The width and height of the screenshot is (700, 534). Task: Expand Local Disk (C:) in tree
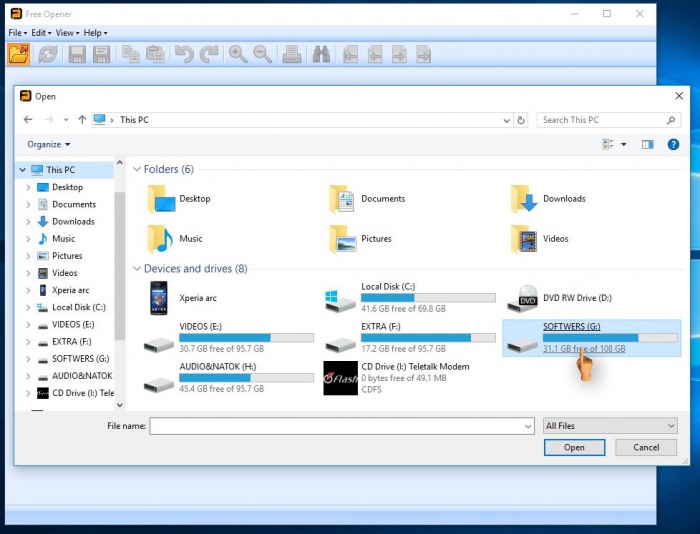point(28,308)
